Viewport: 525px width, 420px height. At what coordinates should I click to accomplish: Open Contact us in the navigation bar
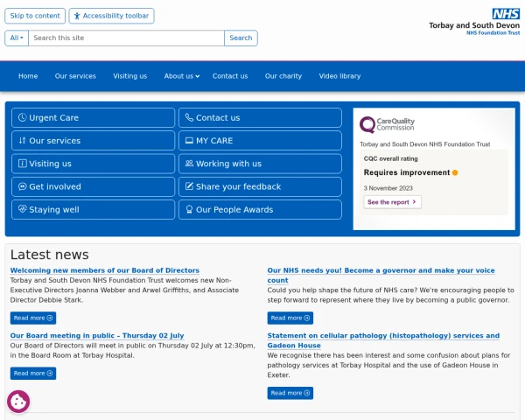pyautogui.click(x=230, y=76)
